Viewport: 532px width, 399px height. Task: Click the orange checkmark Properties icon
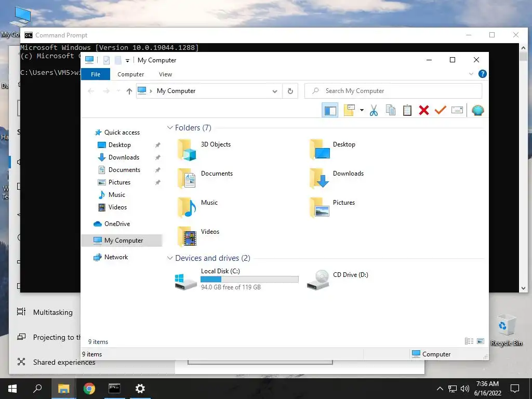tap(441, 110)
